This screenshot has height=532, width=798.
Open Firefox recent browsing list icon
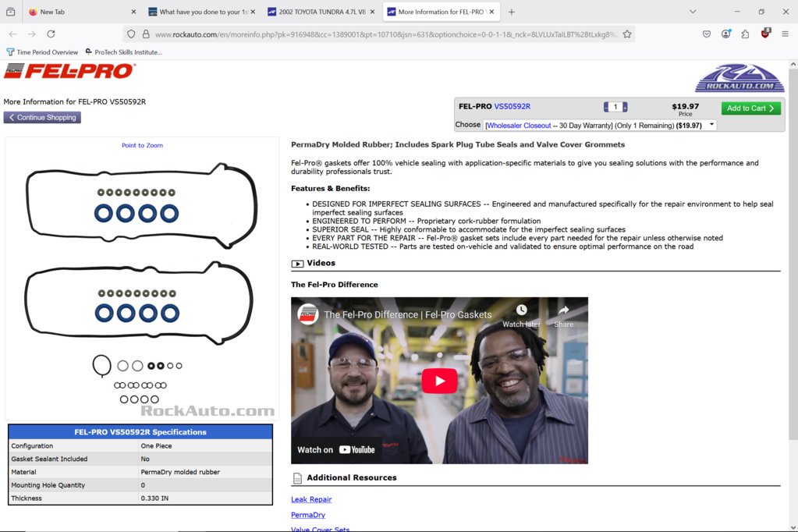pyautogui.click(x=11, y=12)
